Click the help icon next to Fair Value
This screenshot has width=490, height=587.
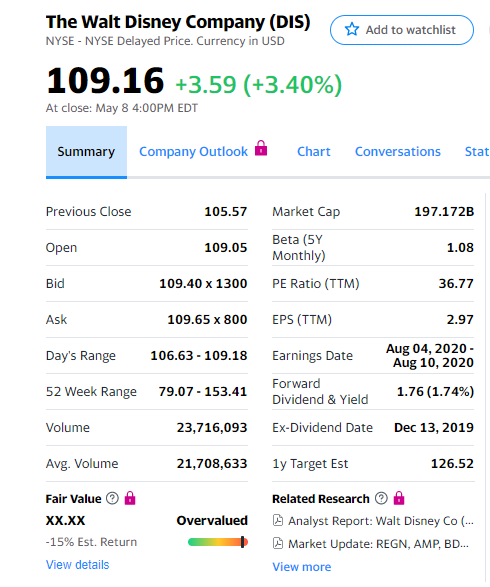click(x=112, y=498)
